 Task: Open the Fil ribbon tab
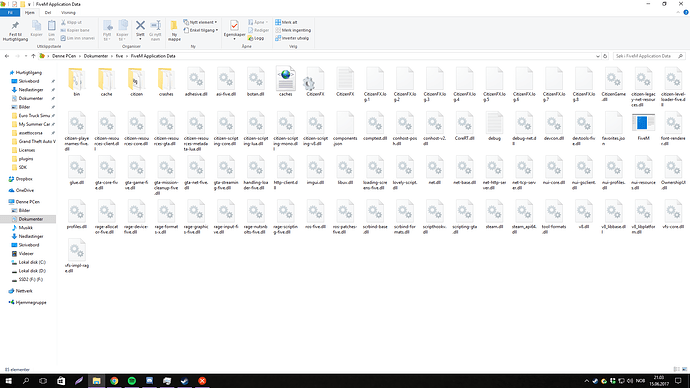click(10, 13)
